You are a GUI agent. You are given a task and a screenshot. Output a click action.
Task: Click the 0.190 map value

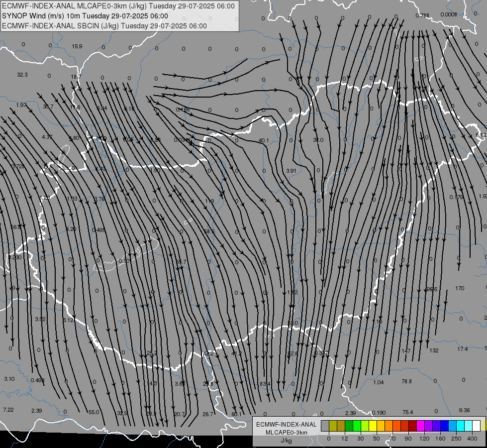(379, 413)
